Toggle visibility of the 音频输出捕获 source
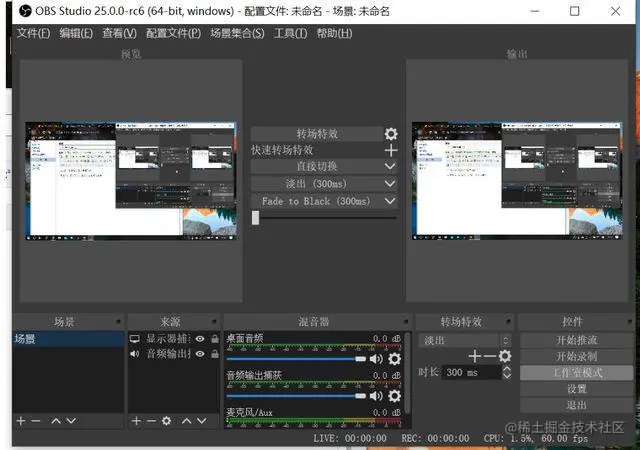The image size is (640, 450). coord(200,354)
